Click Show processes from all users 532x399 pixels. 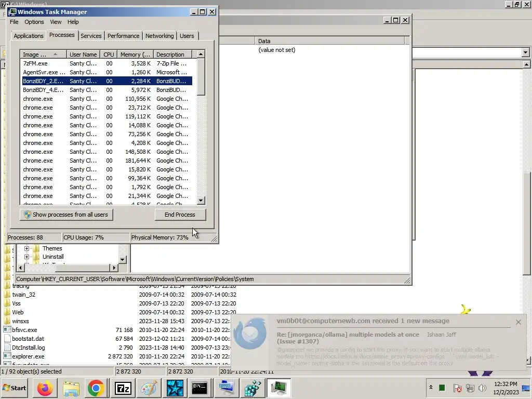pos(66,215)
